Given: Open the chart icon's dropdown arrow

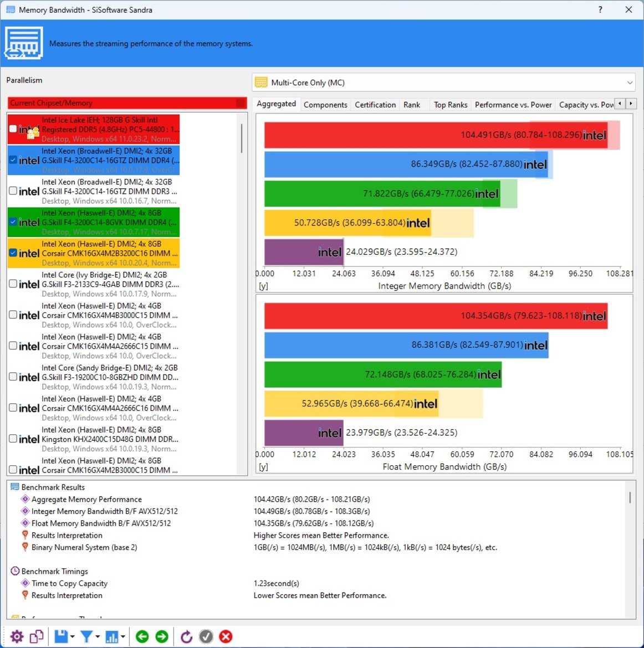Looking at the screenshot, I should point(123,637).
